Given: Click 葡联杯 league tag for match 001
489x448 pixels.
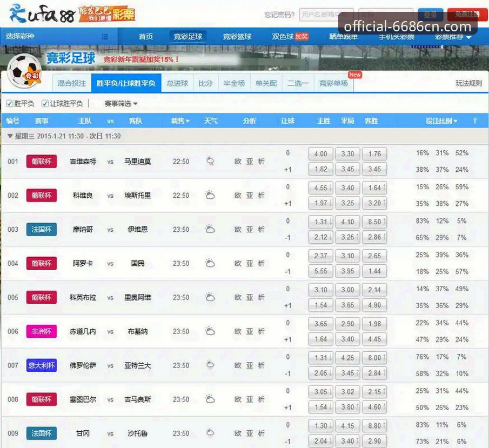Looking at the screenshot, I should point(42,161).
